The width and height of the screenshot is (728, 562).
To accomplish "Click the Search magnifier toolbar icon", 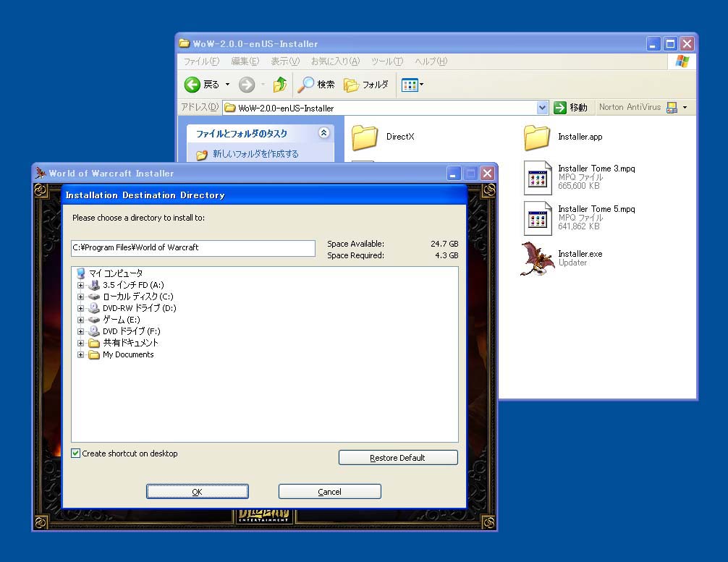I will click(x=307, y=85).
